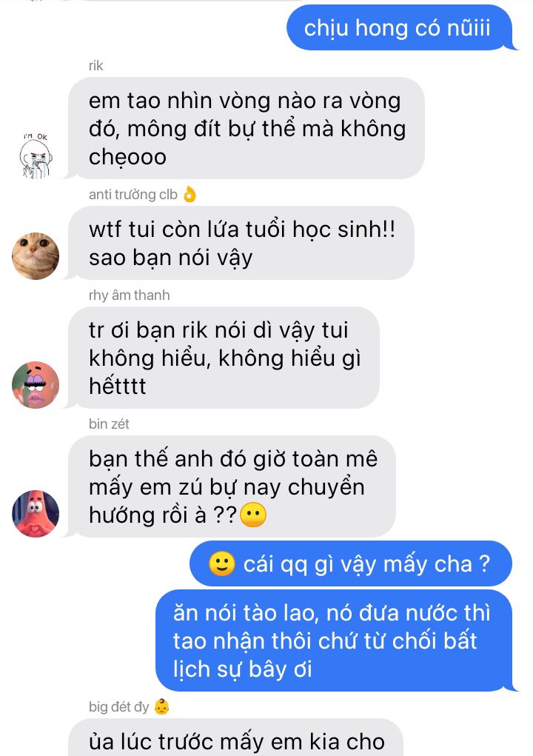Tap rhy âm thanh's purple-eyeshadow Patrick avatar

pyautogui.click(x=36, y=385)
